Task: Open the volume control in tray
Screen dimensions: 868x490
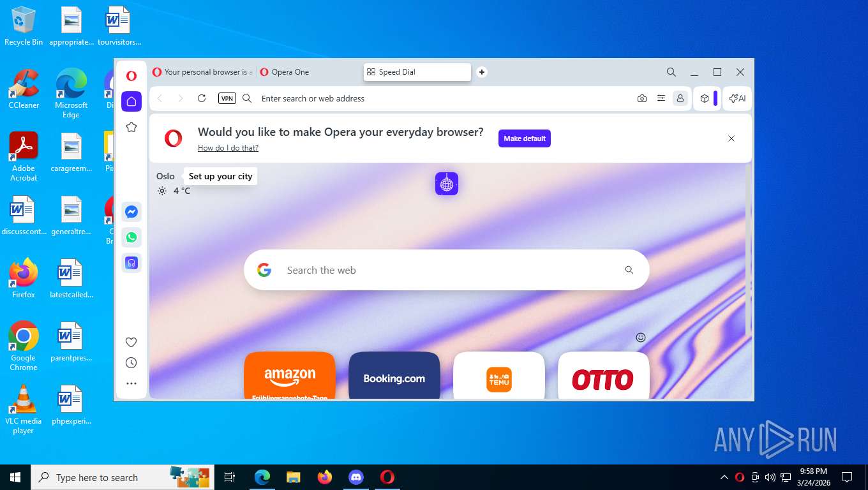Action: click(770, 477)
